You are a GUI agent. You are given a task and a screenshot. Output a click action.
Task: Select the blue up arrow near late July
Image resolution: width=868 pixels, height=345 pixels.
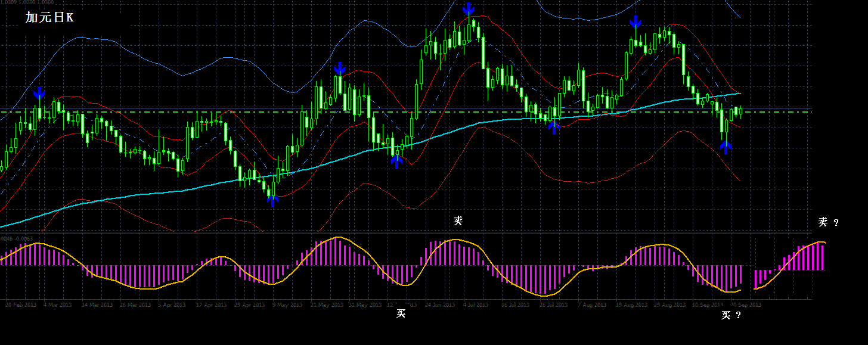[x=554, y=126]
